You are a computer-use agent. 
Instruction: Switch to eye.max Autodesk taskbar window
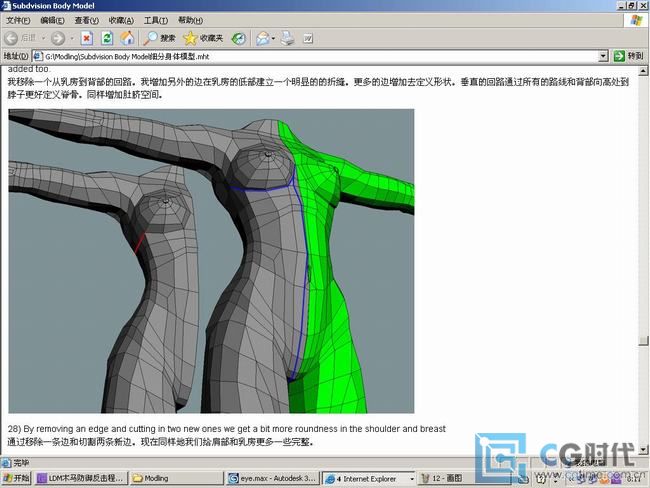(273, 478)
